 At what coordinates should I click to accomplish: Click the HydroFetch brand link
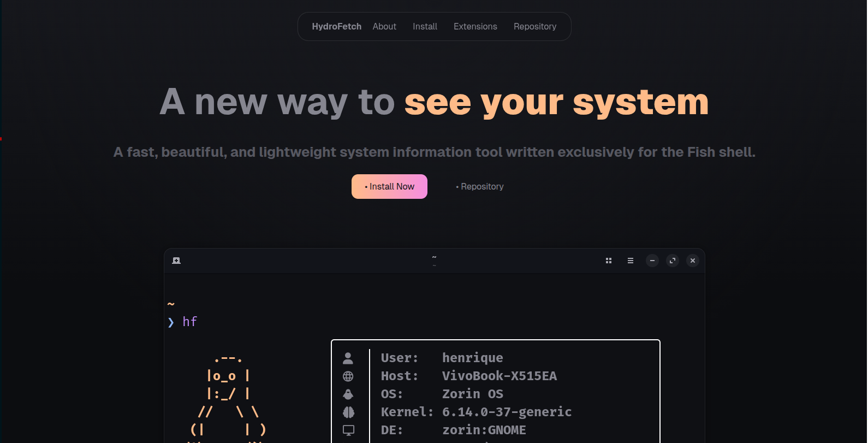tap(336, 26)
